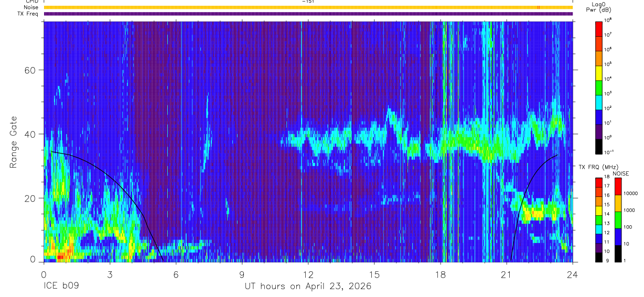
Task: Click the '24' tick label on the UT hours axis
Action: coord(572,274)
